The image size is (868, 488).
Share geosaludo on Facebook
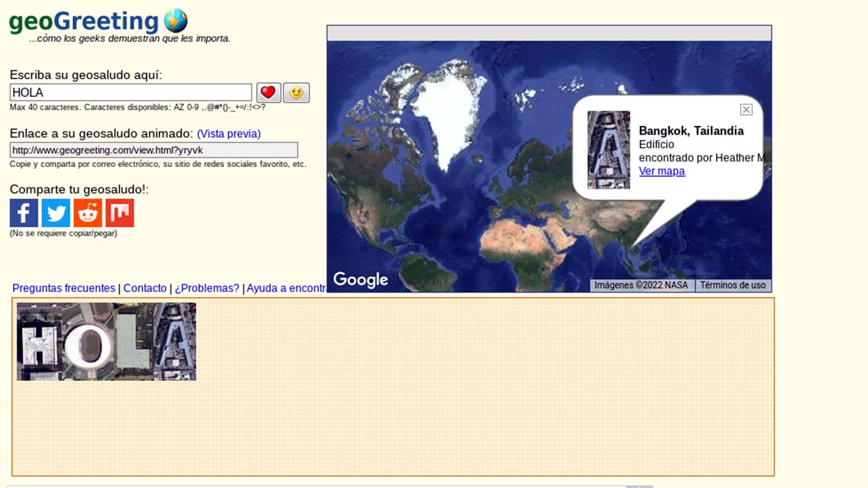24,213
